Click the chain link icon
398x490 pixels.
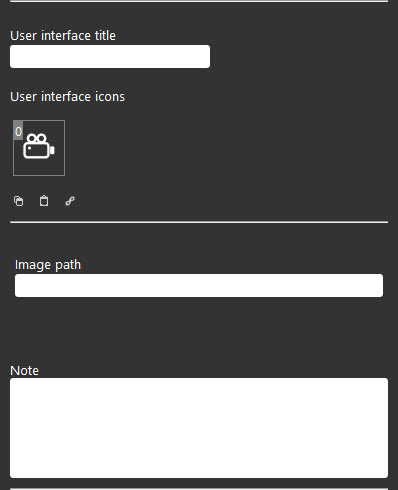(x=70, y=201)
